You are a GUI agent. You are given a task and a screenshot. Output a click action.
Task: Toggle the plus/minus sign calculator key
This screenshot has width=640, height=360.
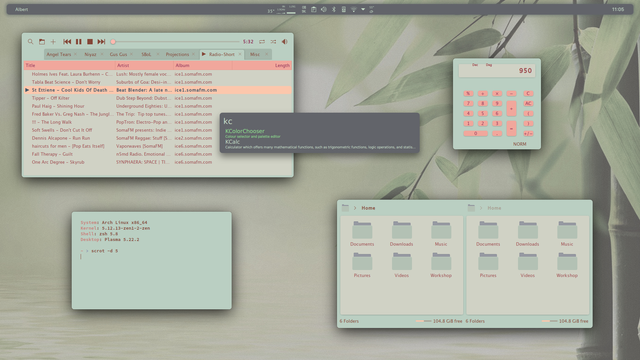click(x=528, y=133)
